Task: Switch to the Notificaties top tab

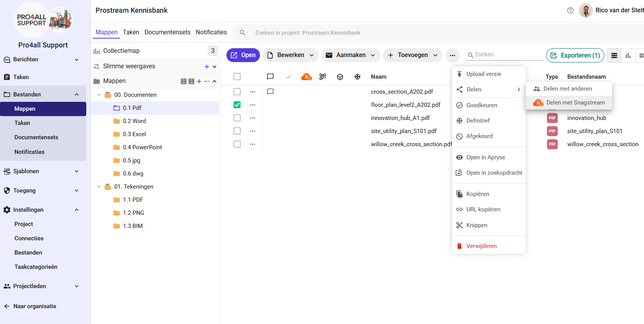Action: pos(211,32)
